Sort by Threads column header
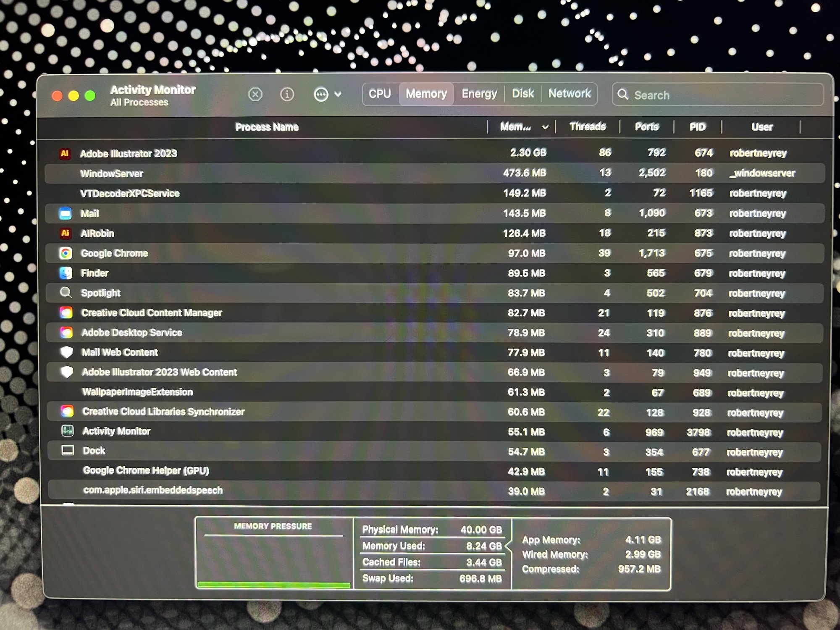This screenshot has width=840, height=630. [x=587, y=126]
